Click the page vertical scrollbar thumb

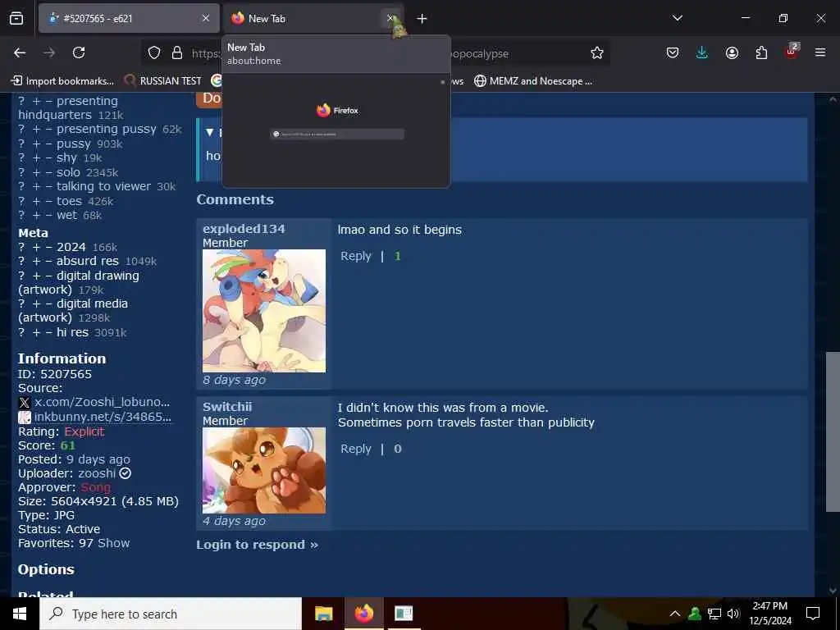tap(833, 431)
